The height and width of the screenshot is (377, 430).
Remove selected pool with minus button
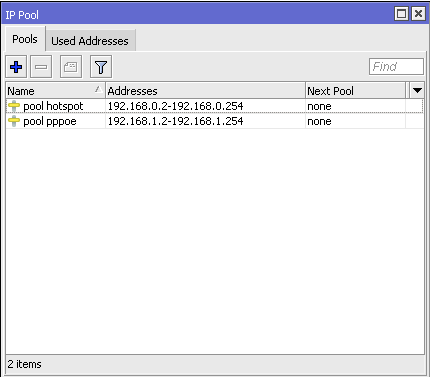point(41,67)
